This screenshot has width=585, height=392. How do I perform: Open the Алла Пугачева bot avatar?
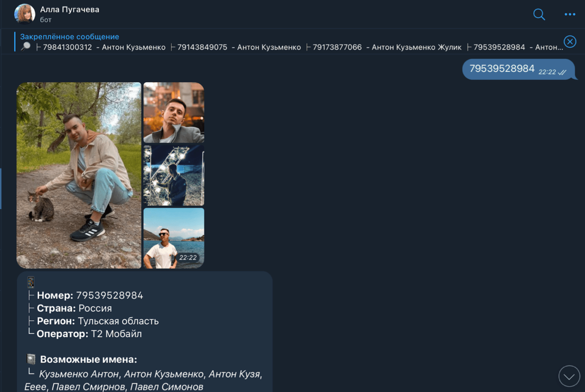click(x=24, y=14)
